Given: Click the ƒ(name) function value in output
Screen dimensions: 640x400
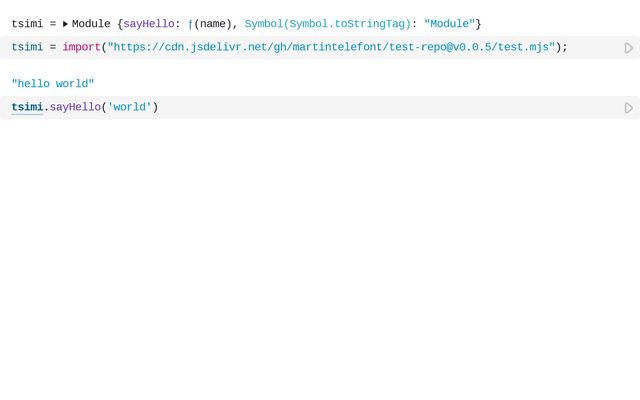Looking at the screenshot, I should coord(211,24).
